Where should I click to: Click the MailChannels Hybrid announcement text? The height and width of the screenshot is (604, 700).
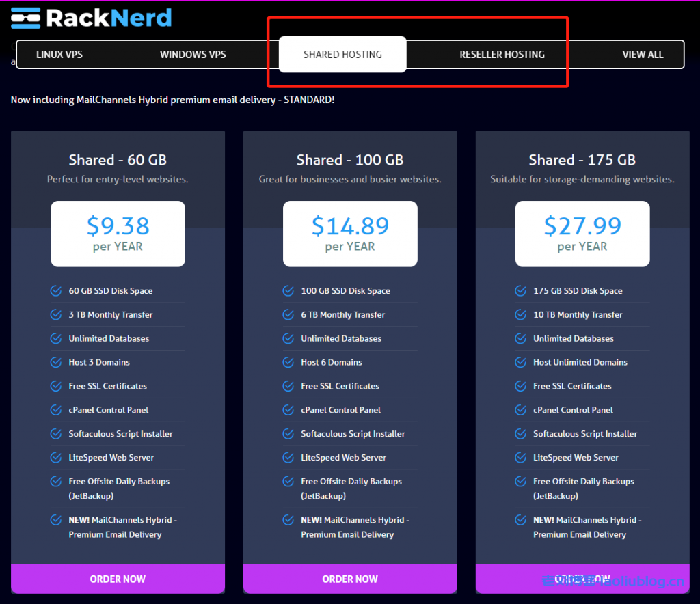click(172, 100)
